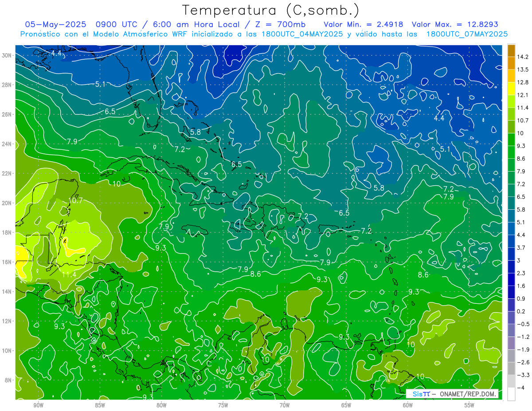532x411 pixels.
Task: Click the legend tick label "13.5"
Action: pos(523,70)
